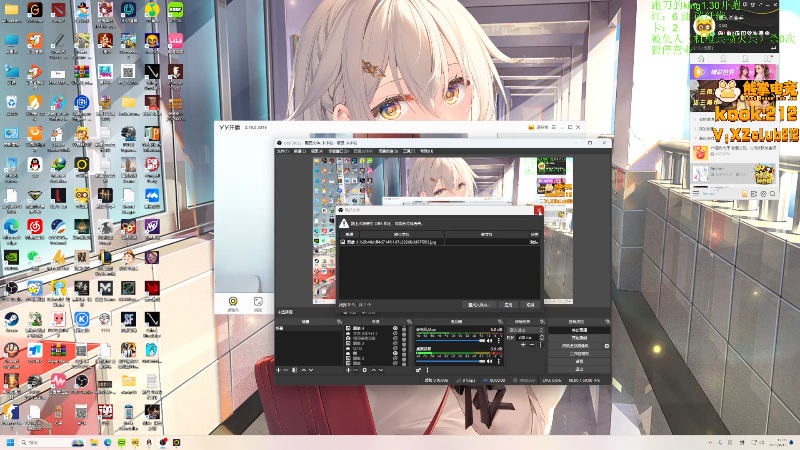This screenshot has height=450, width=800.
Task: Open the NVIDIA desktop shortcut
Action: pos(11,257)
